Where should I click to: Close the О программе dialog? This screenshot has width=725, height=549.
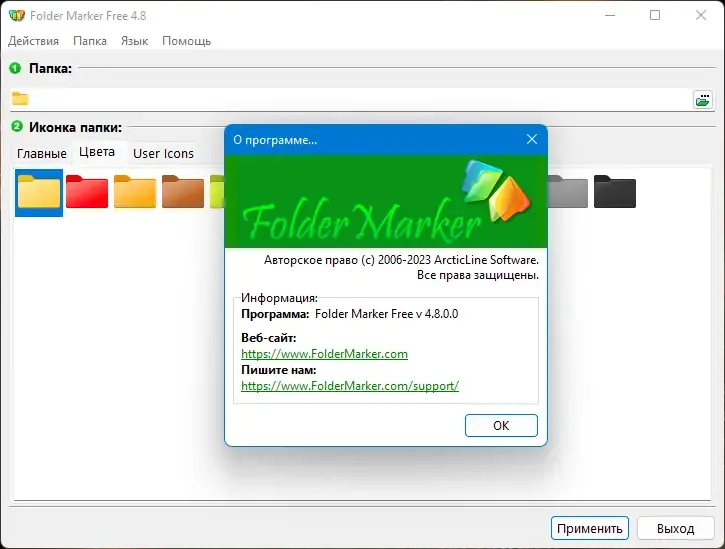pyautogui.click(x=532, y=139)
